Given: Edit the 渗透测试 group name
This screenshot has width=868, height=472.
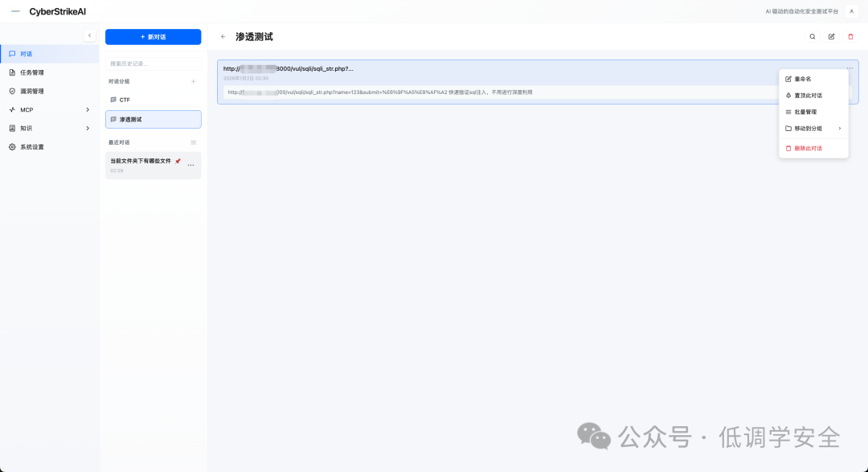Looking at the screenshot, I should (832, 37).
